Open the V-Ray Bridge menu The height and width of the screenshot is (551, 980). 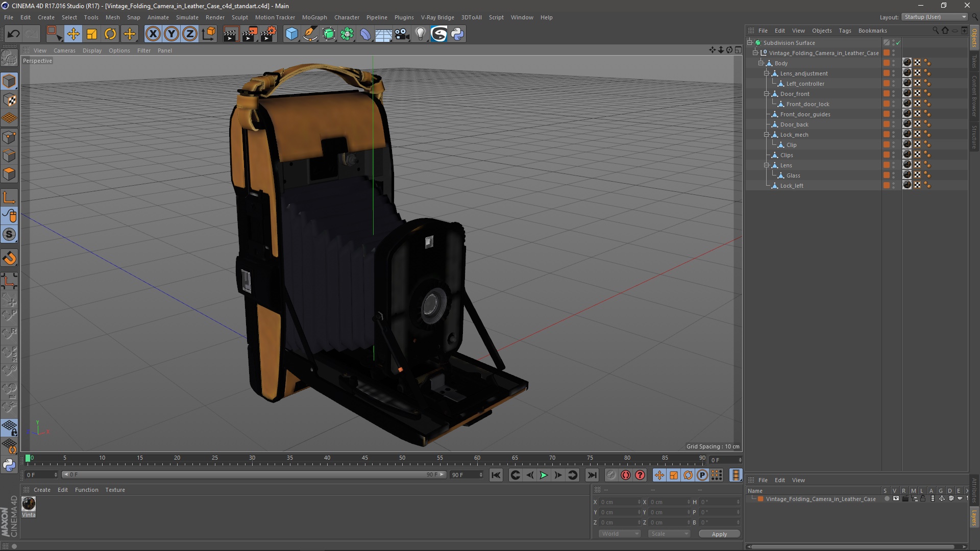coord(437,17)
